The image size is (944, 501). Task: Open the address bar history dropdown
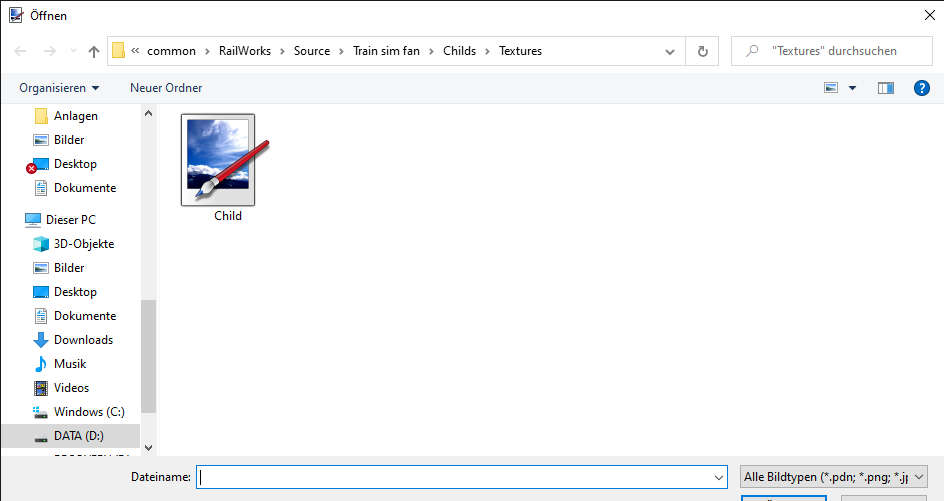(669, 52)
